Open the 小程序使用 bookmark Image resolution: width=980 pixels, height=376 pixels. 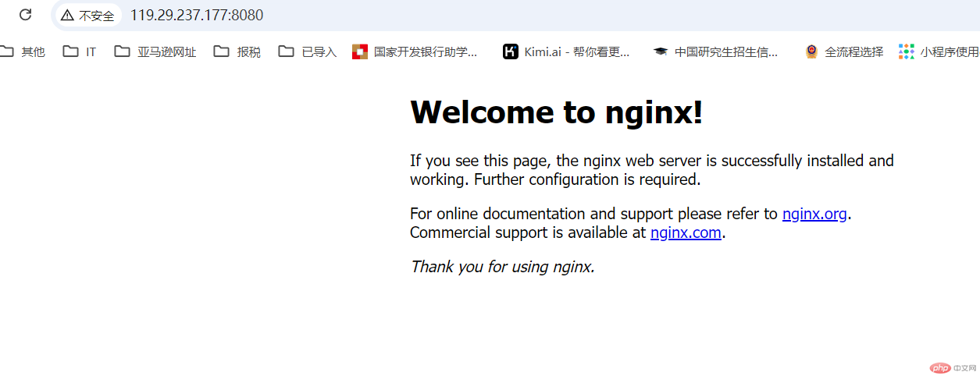[939, 51]
